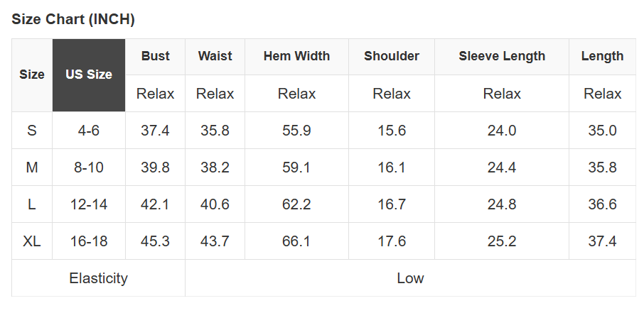This screenshot has width=644, height=313.
Task: Click bust value 37.4
Action: pos(155,131)
